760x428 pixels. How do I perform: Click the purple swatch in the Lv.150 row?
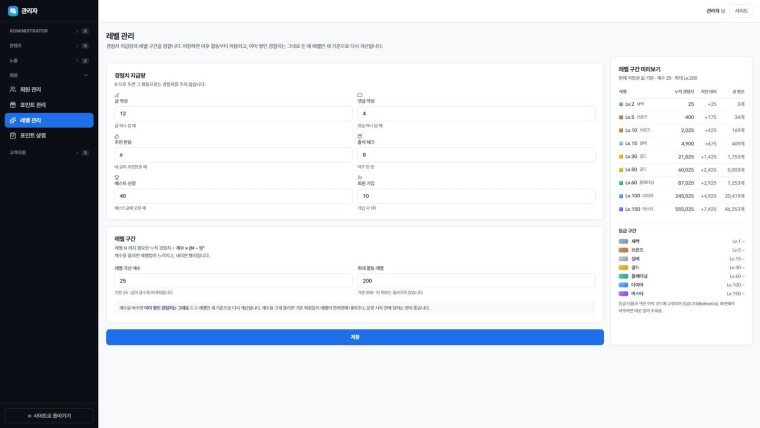(x=621, y=209)
